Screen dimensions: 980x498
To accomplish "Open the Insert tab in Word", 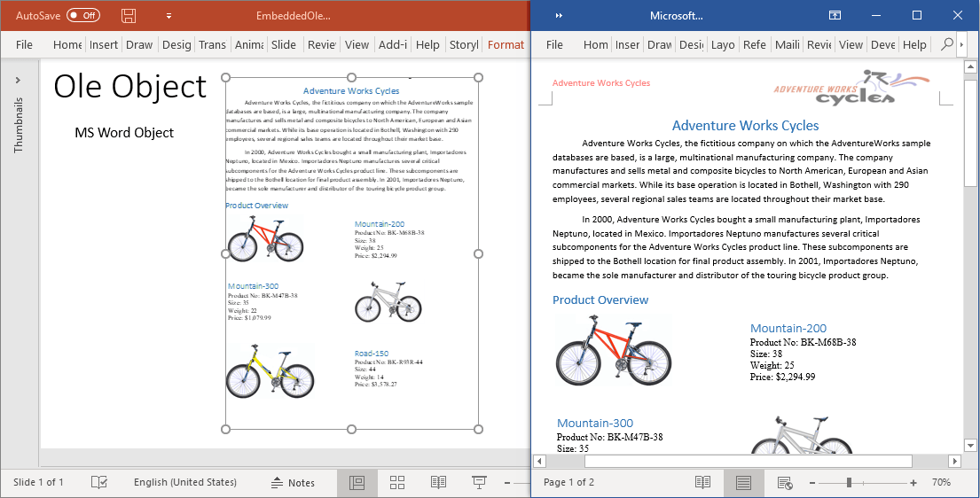I will coord(627,44).
